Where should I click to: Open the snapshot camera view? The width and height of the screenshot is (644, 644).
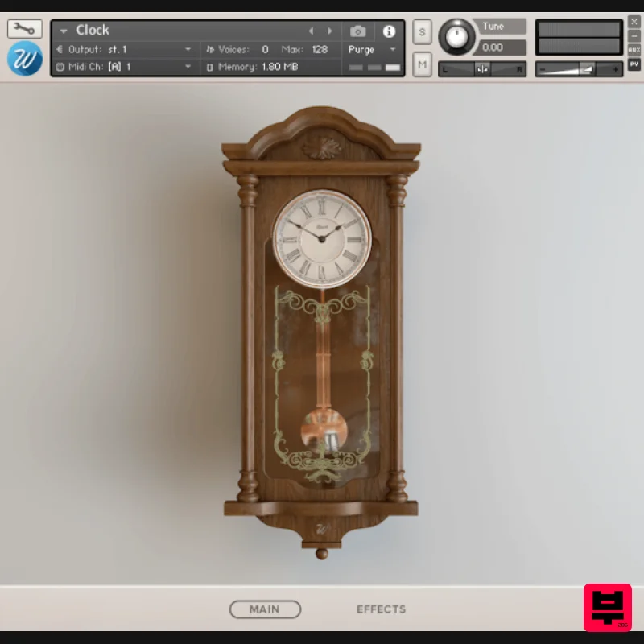coord(358,31)
